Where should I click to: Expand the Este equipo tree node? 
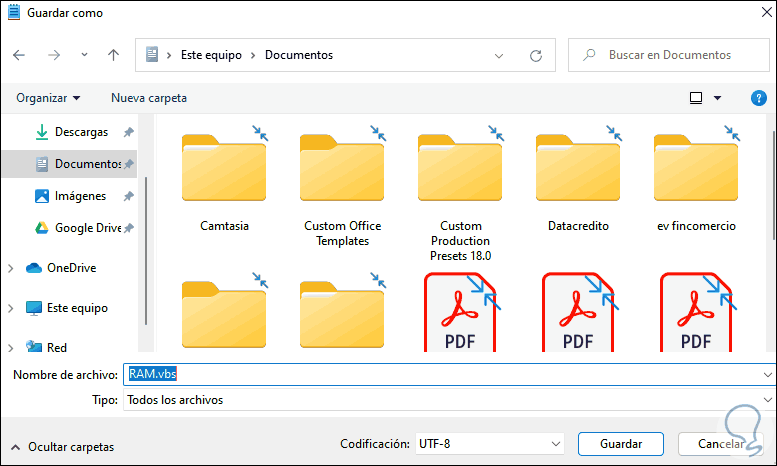coord(11,308)
